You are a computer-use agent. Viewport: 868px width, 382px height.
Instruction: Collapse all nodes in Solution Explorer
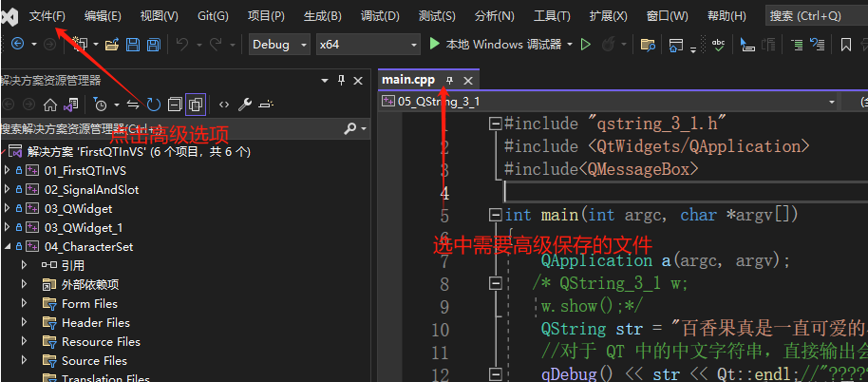[x=175, y=105]
